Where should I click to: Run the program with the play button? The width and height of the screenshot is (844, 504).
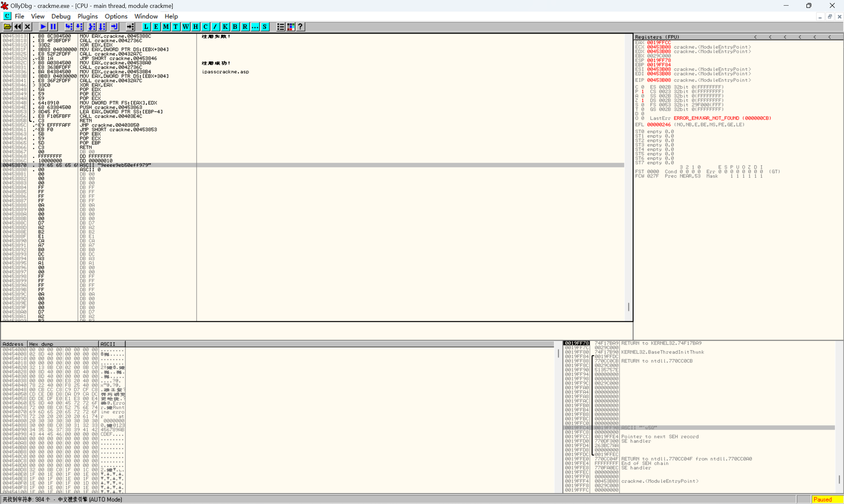43,27
